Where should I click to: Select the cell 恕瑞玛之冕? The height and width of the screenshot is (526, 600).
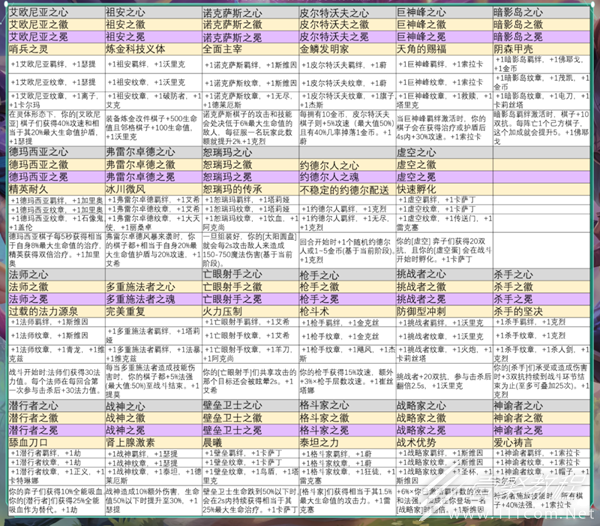(250, 177)
